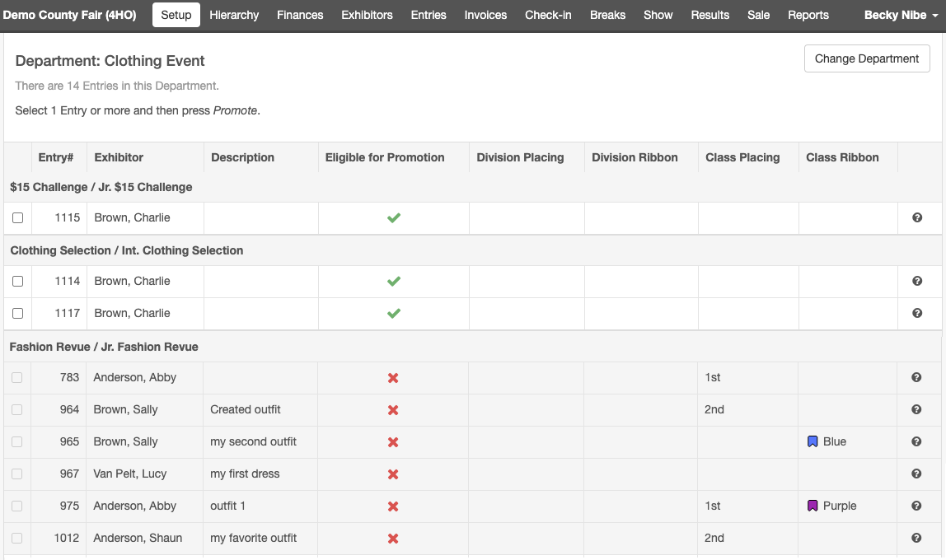Click the disabled checkbox for entry 975
The height and width of the screenshot is (560, 946).
pos(16,506)
